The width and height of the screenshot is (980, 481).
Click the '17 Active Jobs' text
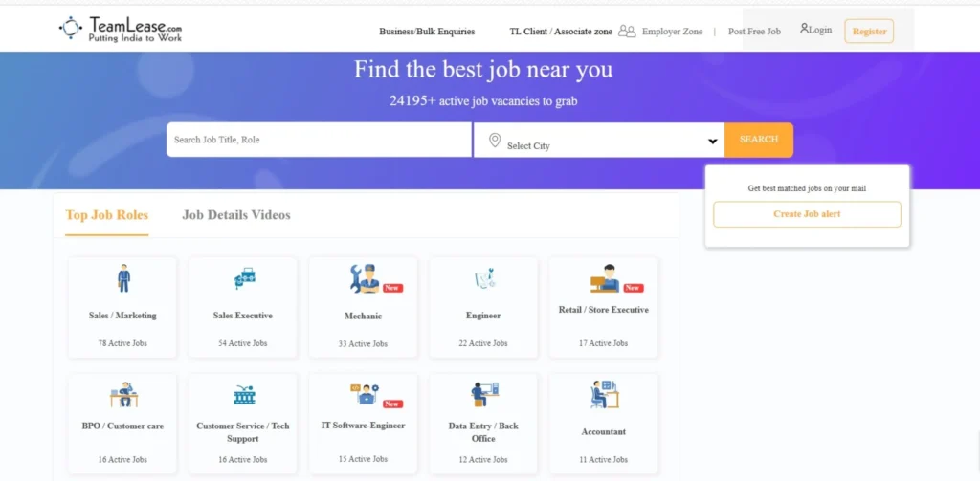pyautogui.click(x=603, y=343)
